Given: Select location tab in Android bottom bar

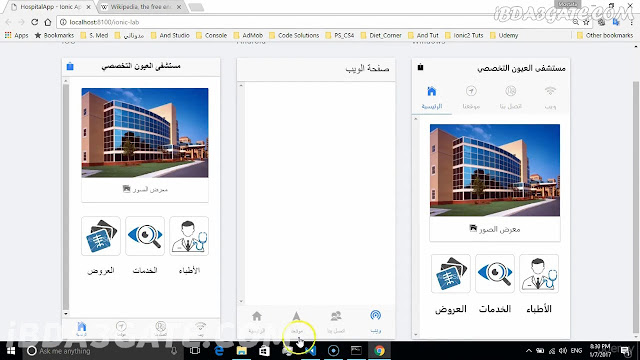Looking at the screenshot, I should click(296, 322).
